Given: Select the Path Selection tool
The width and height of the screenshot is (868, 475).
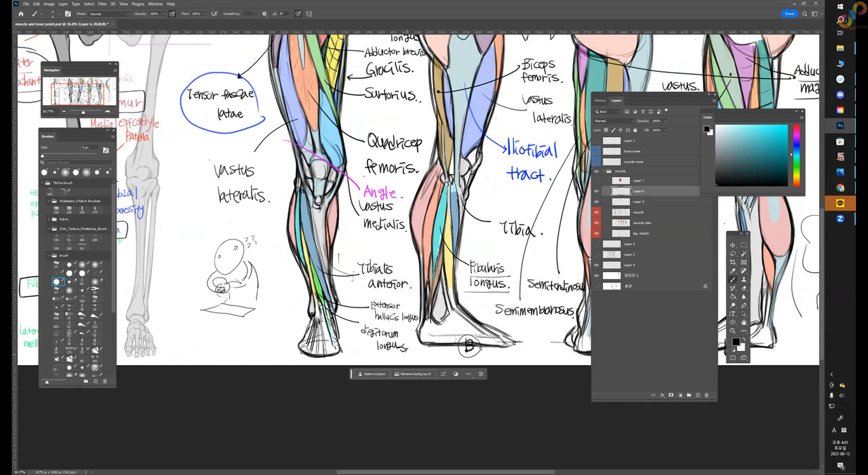Looking at the screenshot, I should [744, 313].
